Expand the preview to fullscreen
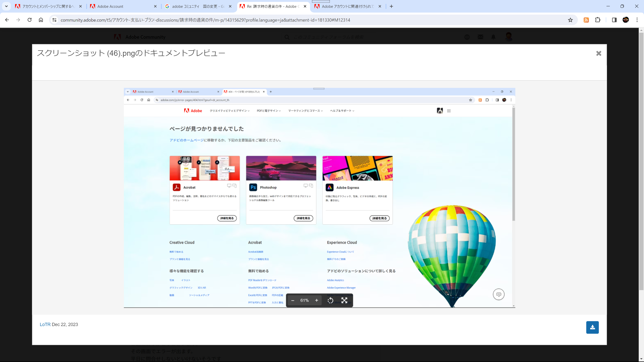The width and height of the screenshot is (644, 362). 344,300
